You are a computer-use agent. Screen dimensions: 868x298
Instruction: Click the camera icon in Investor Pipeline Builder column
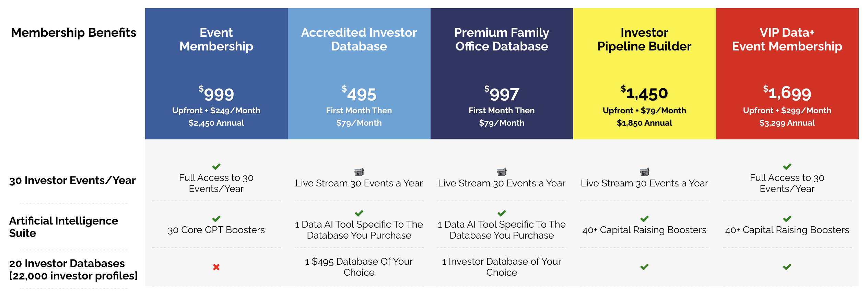[644, 172]
